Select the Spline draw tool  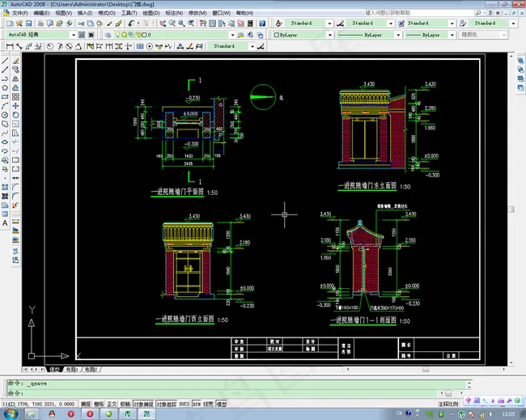(5, 134)
